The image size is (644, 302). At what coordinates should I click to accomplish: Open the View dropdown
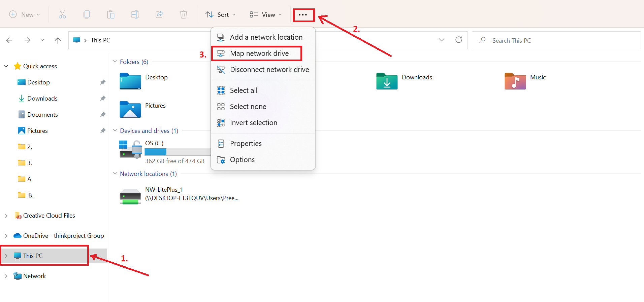[x=265, y=14]
